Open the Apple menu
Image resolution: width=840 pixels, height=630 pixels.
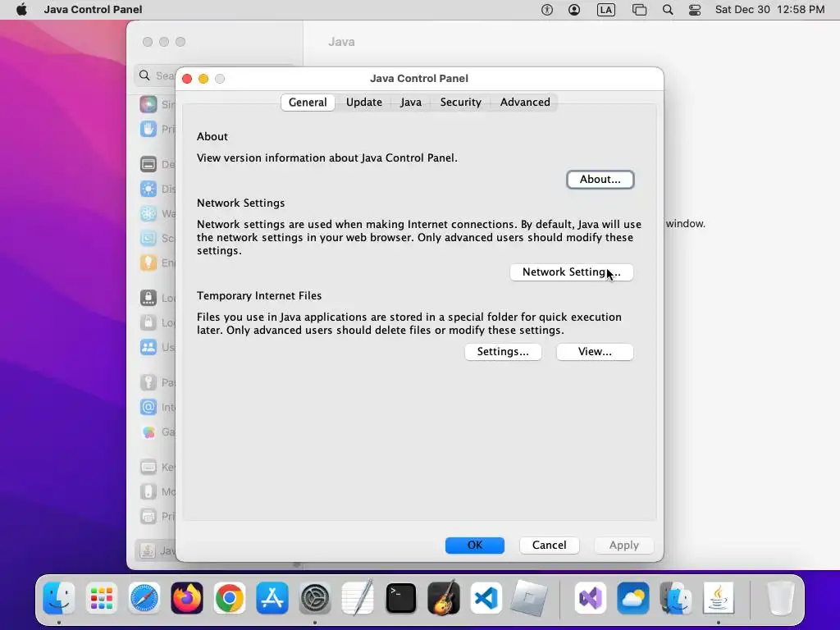[x=21, y=10]
